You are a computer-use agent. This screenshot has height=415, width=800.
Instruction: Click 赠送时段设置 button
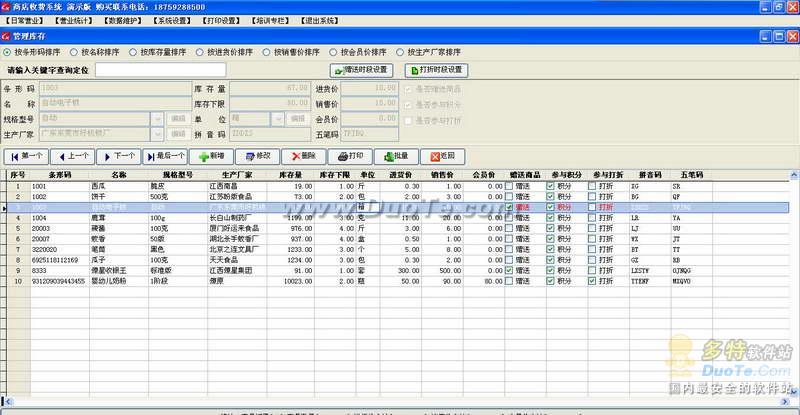click(x=361, y=70)
